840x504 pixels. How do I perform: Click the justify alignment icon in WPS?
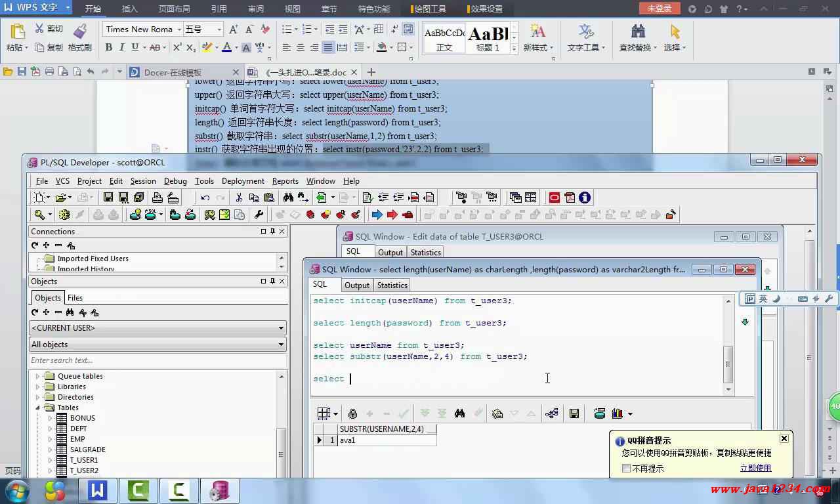327,47
